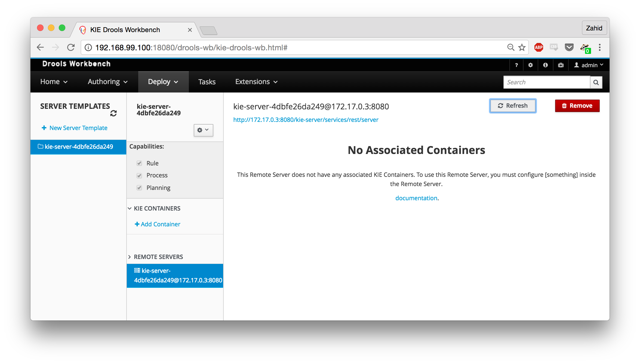The image size is (640, 364).
Task: Click the briefcase icon in header
Action: pos(561,65)
